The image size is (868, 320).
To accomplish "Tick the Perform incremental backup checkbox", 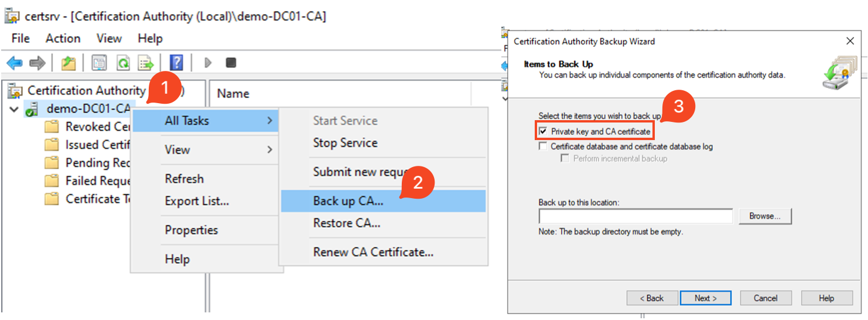I will [x=565, y=158].
